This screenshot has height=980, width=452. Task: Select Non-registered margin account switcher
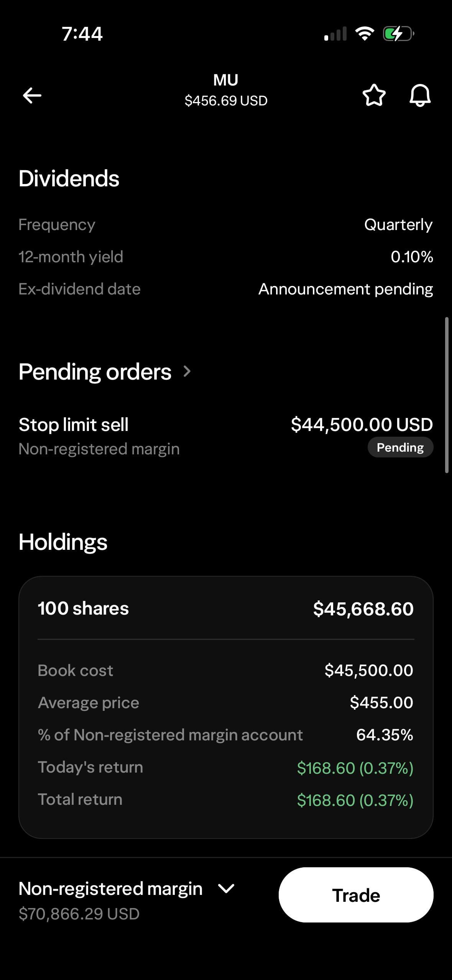pyautogui.click(x=110, y=889)
